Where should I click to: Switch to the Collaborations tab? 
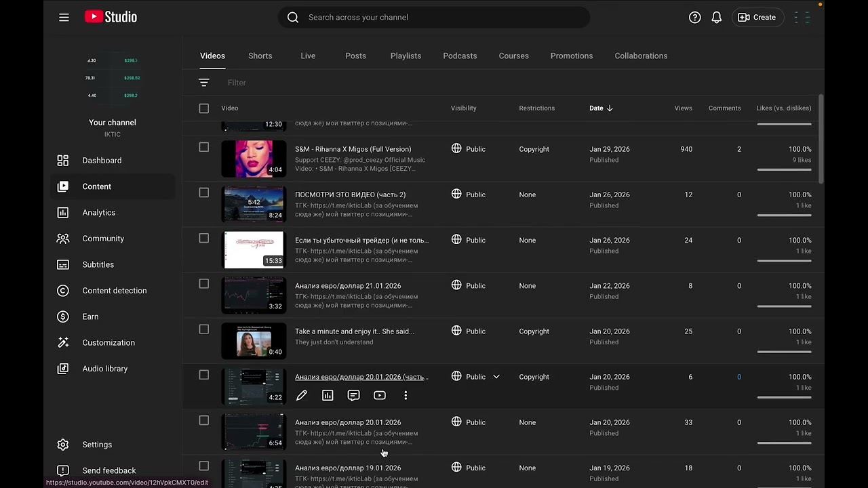point(641,56)
